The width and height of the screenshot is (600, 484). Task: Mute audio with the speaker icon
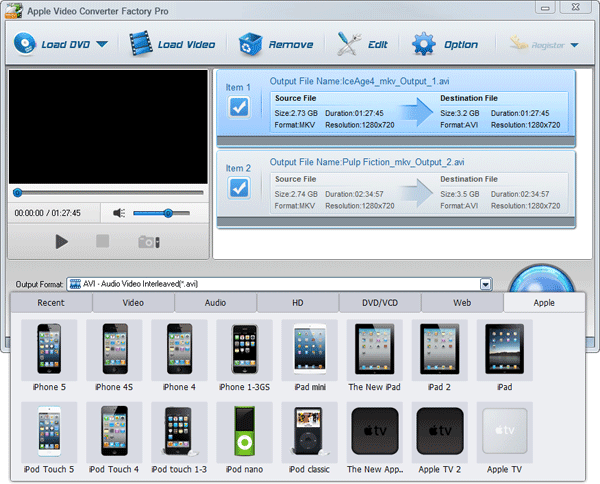point(119,213)
